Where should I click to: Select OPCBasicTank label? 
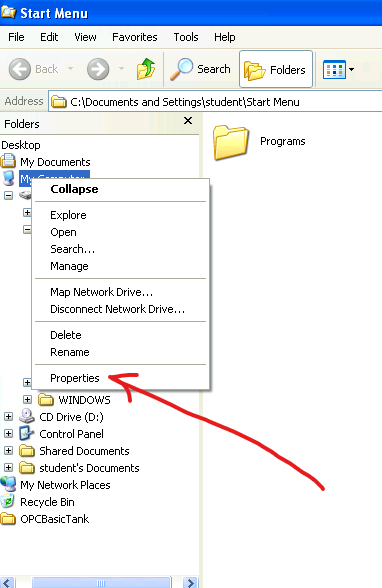pos(55,519)
